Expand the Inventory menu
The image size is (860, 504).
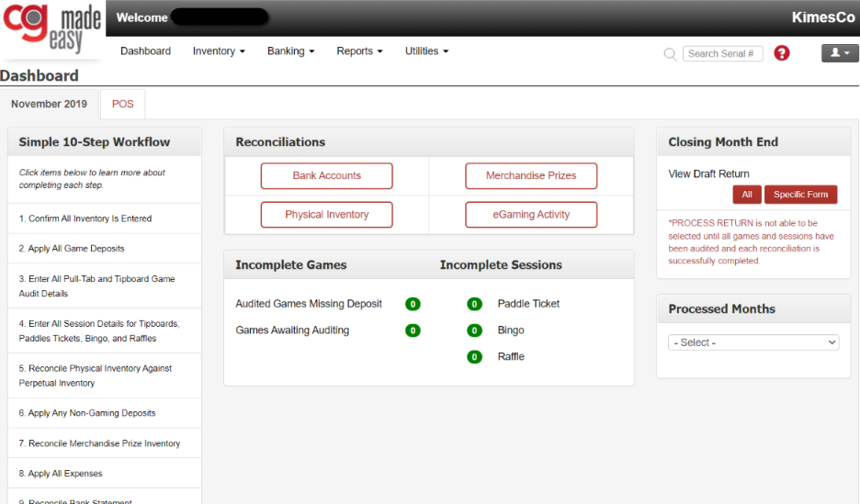[x=219, y=50]
